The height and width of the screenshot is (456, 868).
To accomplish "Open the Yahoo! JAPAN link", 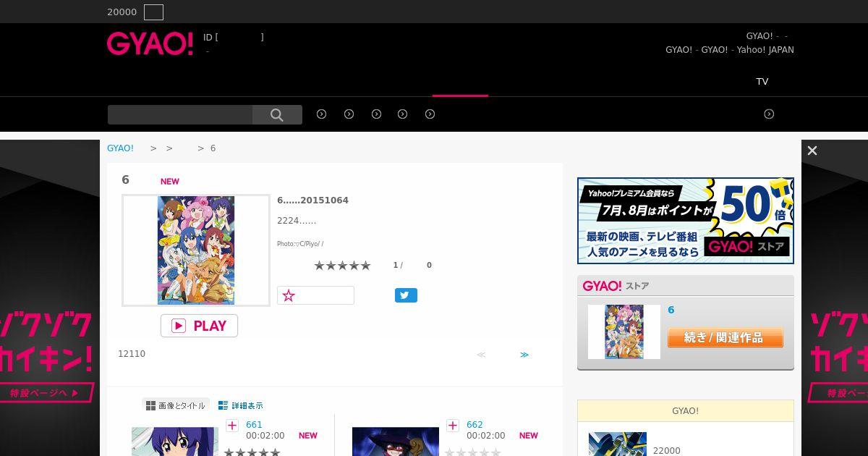I will [x=765, y=50].
